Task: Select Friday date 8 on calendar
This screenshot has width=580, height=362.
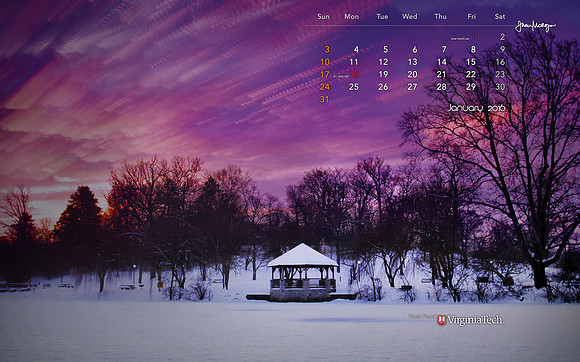Action: 473,50
